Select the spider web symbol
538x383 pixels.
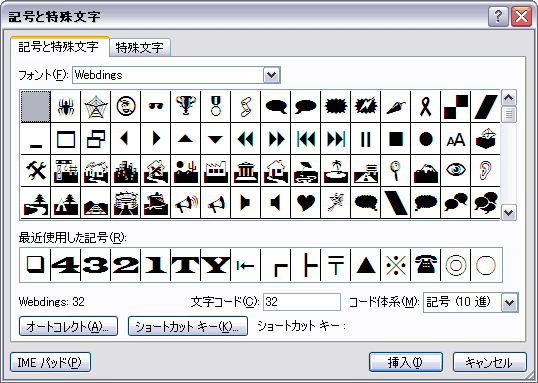click(x=96, y=106)
